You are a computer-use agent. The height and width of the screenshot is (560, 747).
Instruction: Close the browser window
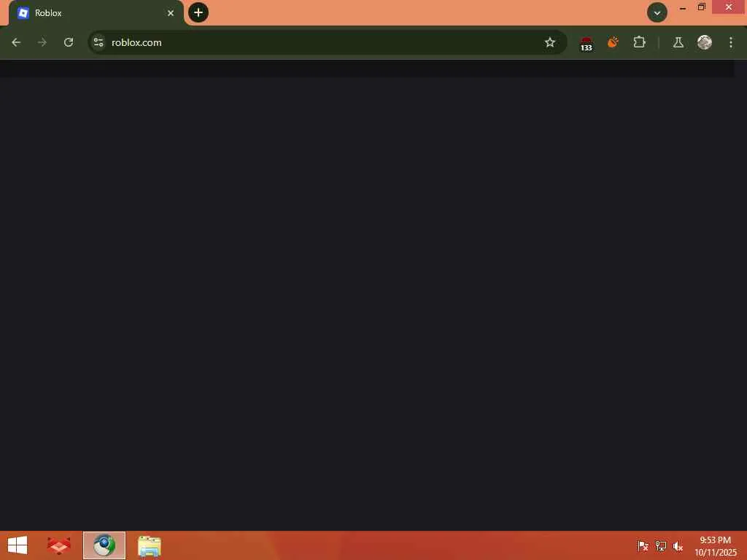(729, 7)
